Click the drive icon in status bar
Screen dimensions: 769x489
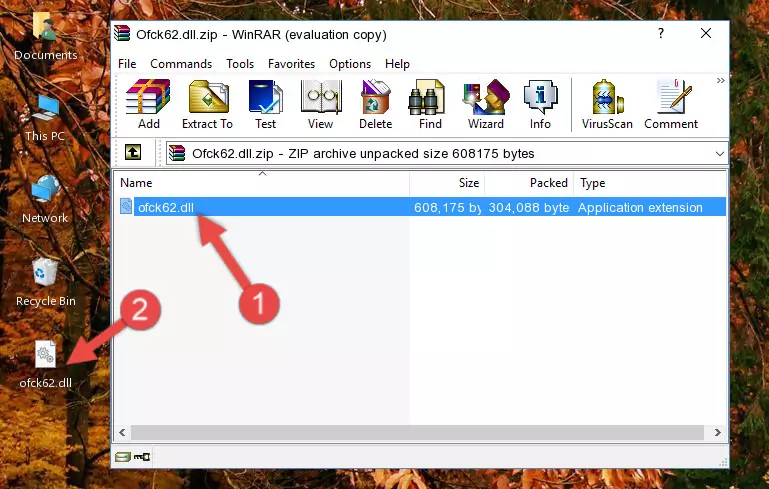coord(123,457)
